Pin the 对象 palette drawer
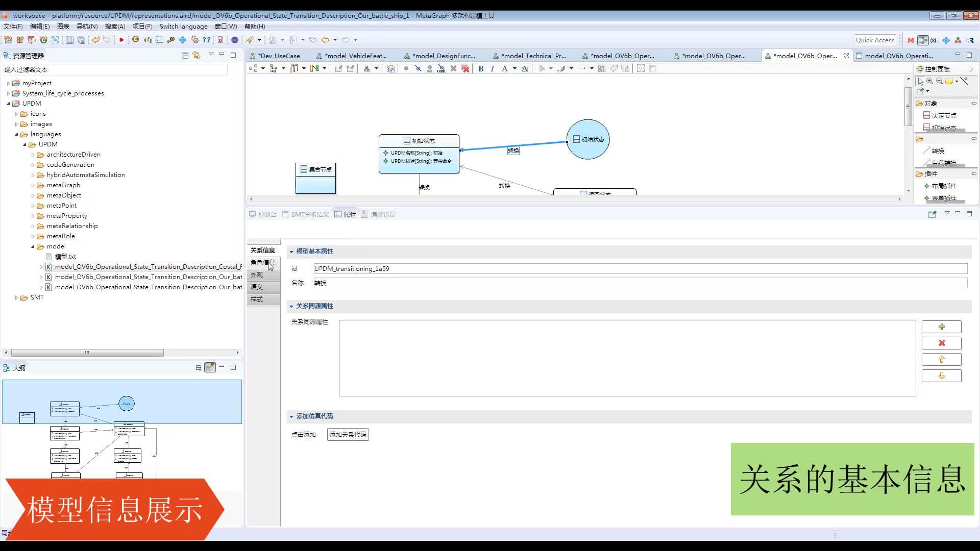The height and width of the screenshot is (551, 980). pyautogui.click(x=973, y=103)
